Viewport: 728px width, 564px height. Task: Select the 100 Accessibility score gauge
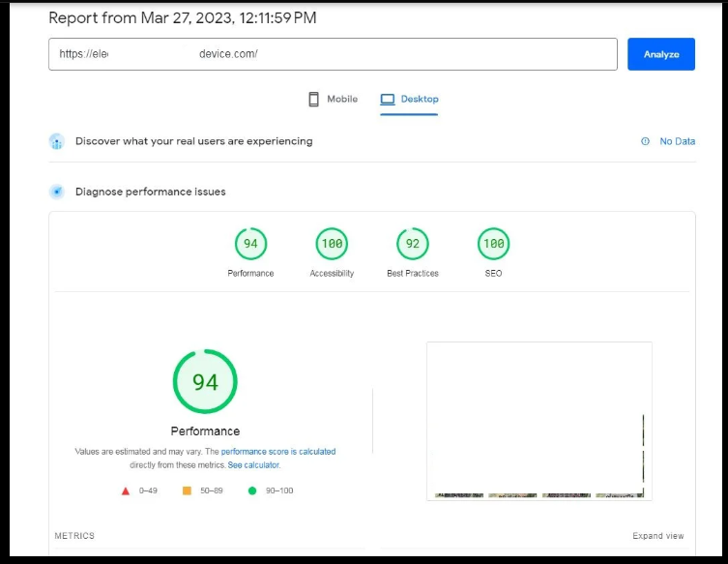(x=332, y=244)
